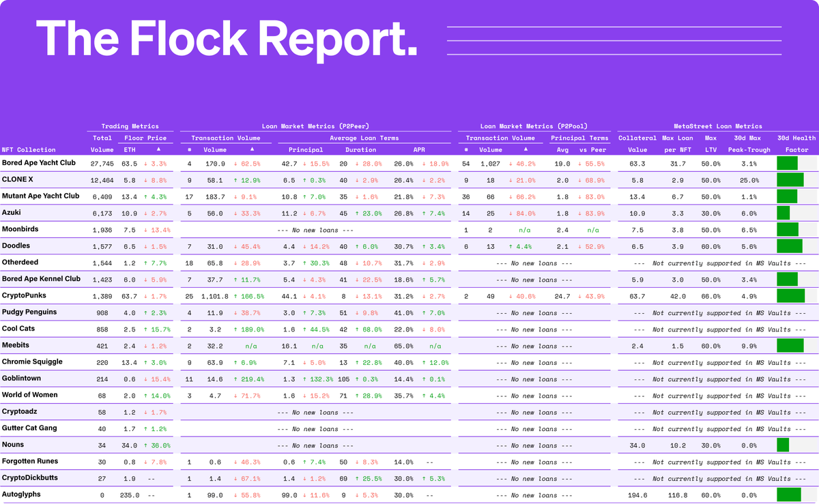
Task: Select Autoglyphs max loan "116.8"
Action: (x=678, y=496)
